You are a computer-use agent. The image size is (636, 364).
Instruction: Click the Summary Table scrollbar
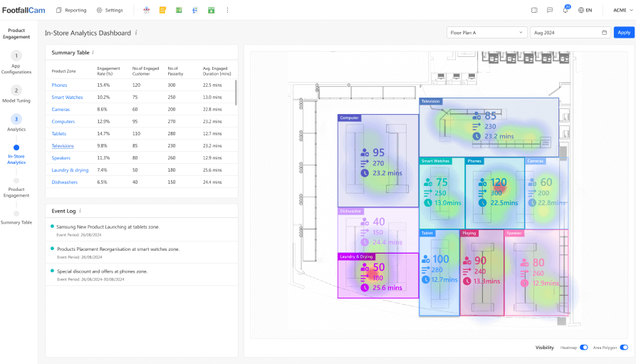(x=236, y=93)
